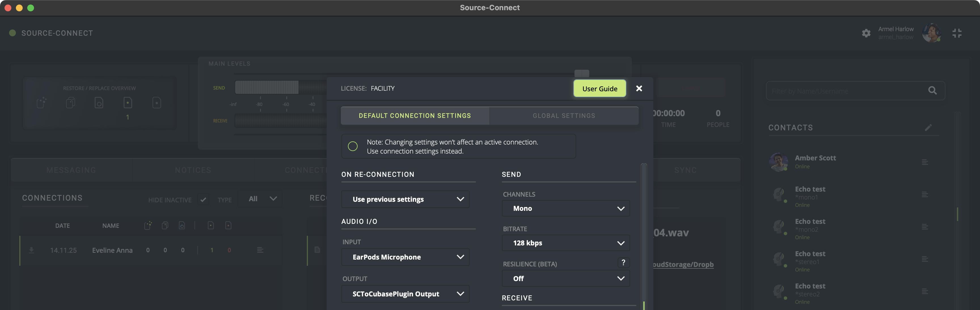Click the contacts edit pencil icon

click(928, 128)
